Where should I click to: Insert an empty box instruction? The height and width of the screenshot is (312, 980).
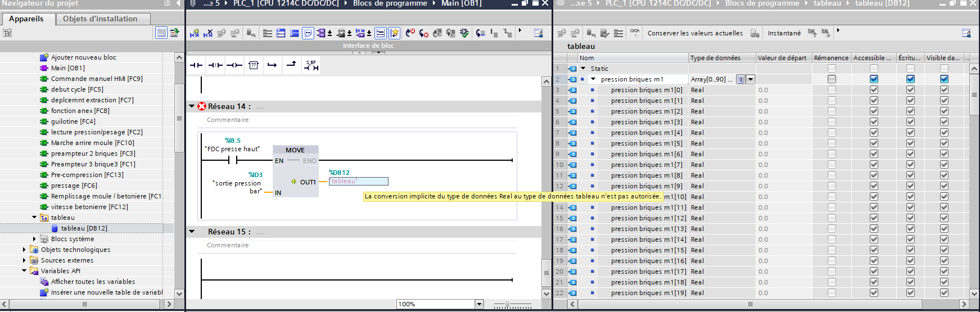click(254, 66)
